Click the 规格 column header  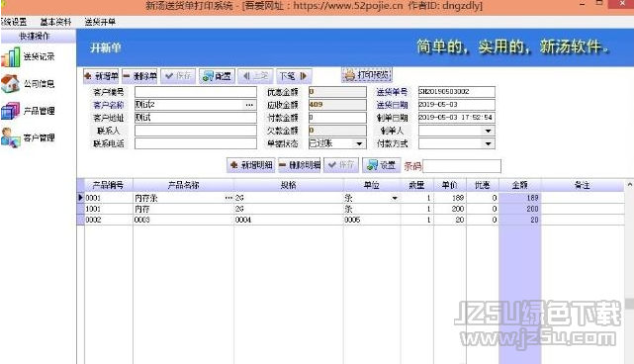[289, 185]
